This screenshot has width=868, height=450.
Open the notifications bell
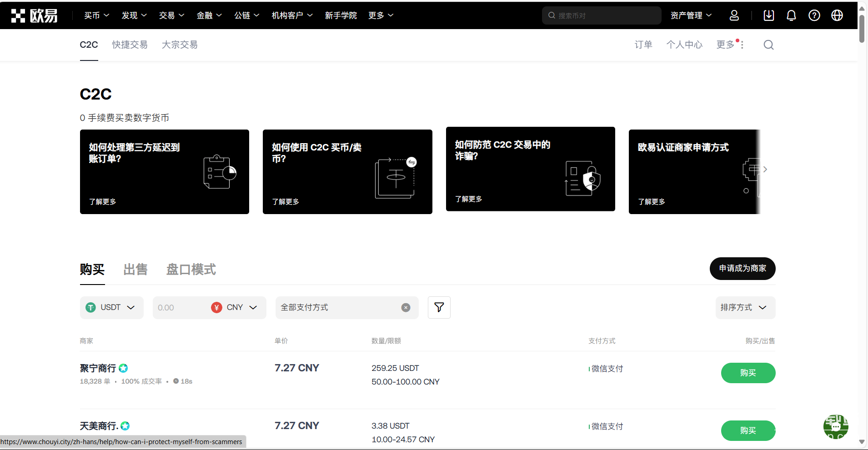click(791, 15)
